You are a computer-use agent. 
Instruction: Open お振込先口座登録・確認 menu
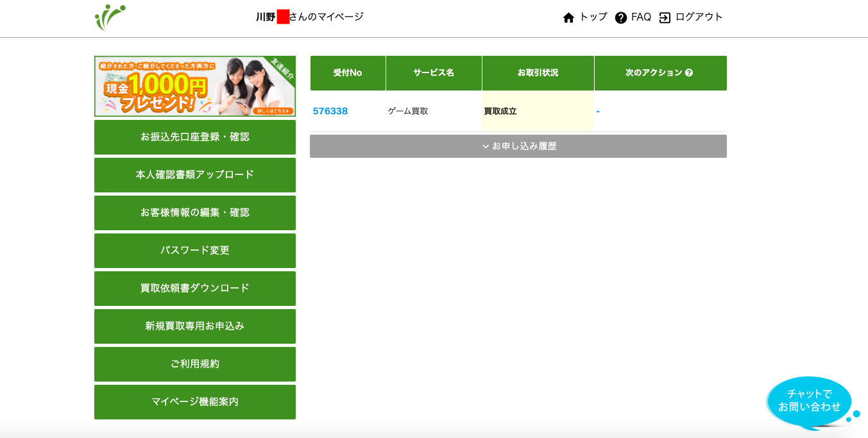point(195,137)
